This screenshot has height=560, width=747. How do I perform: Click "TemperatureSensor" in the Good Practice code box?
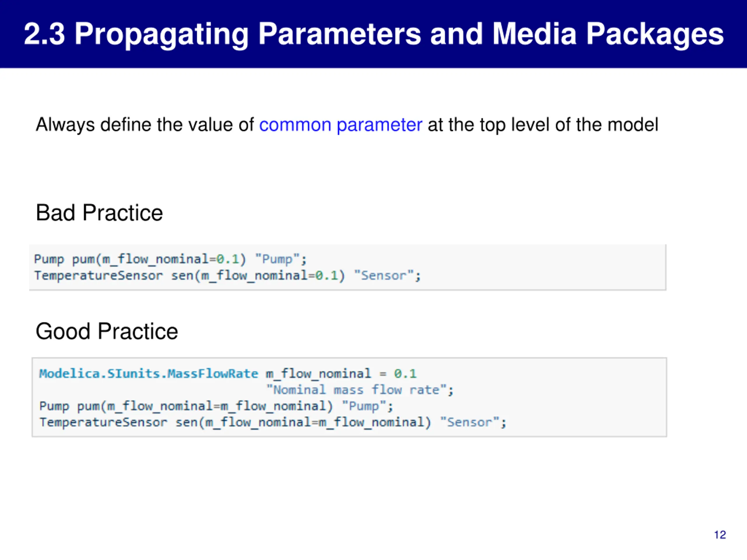(103, 422)
